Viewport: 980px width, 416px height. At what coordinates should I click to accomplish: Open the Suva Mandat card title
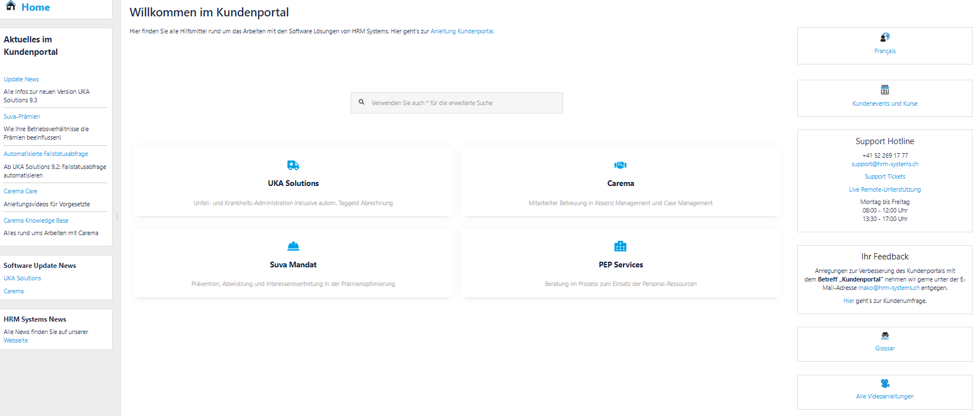[293, 265]
